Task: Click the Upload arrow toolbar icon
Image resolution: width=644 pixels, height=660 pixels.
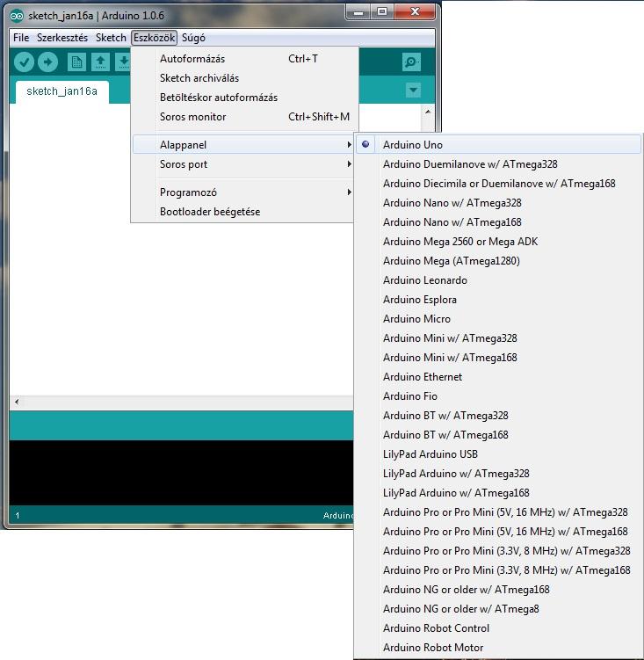Action: (47, 62)
